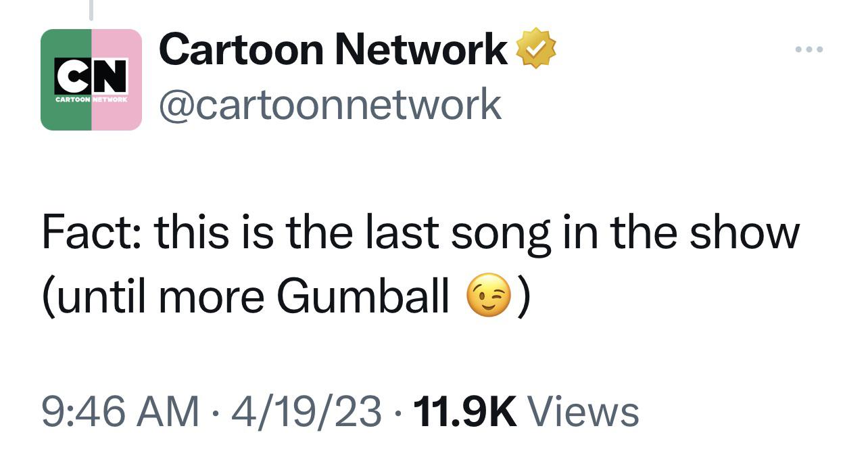Open the @cartoonnetwork handle link
Screen dimensions: 868x464
tap(330, 104)
